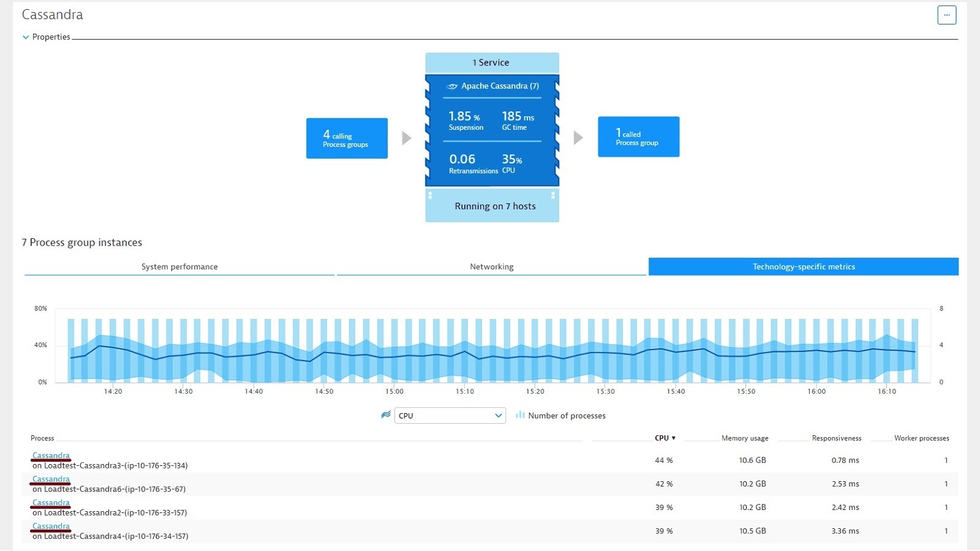Sort table by CPU column header
The image size is (980, 551).
[x=665, y=438]
